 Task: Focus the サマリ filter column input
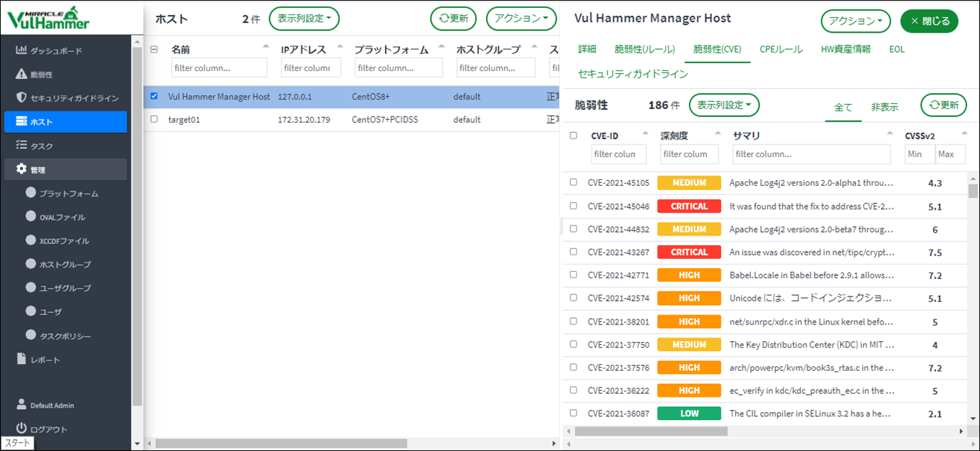click(x=812, y=154)
